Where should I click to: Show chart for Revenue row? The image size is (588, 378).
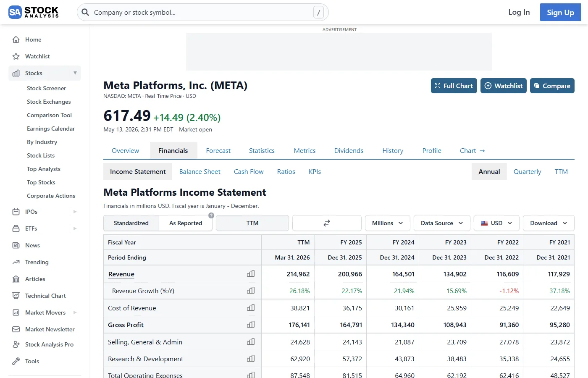coord(251,274)
